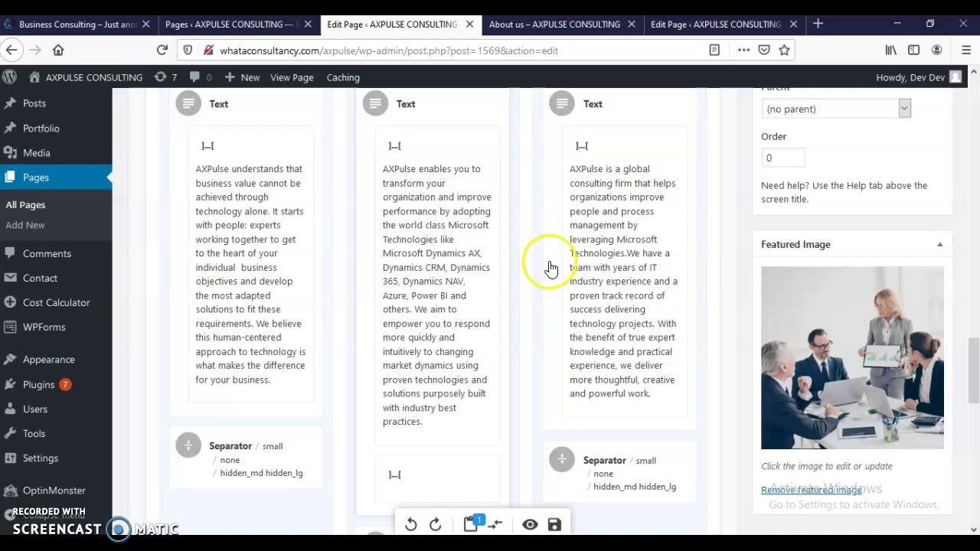Screen dimensions: 980x551
Task: Open comments bubble in admin bar
Action: click(201, 77)
